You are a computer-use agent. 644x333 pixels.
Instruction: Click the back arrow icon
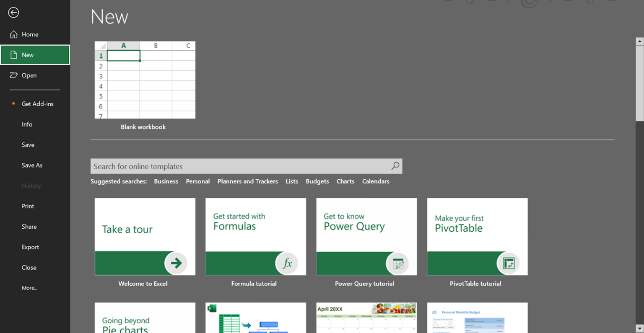pos(13,13)
